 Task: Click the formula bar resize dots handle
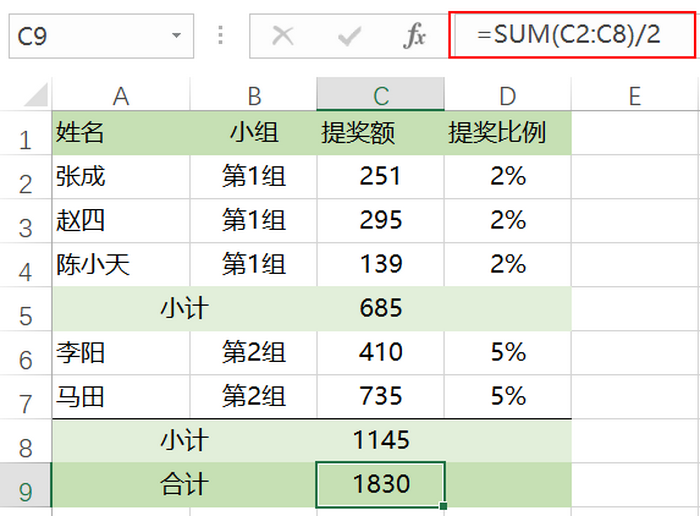[221, 37]
